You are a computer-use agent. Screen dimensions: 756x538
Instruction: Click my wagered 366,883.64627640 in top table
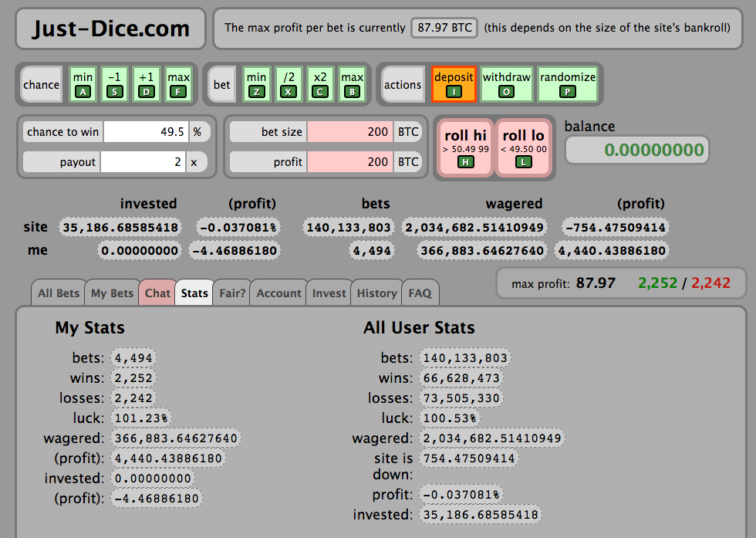click(x=482, y=250)
